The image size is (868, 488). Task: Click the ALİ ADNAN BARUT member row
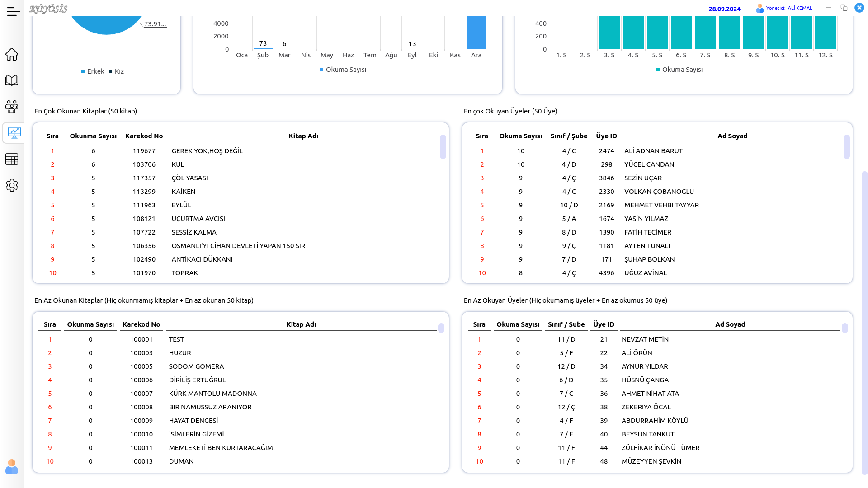[x=653, y=151]
